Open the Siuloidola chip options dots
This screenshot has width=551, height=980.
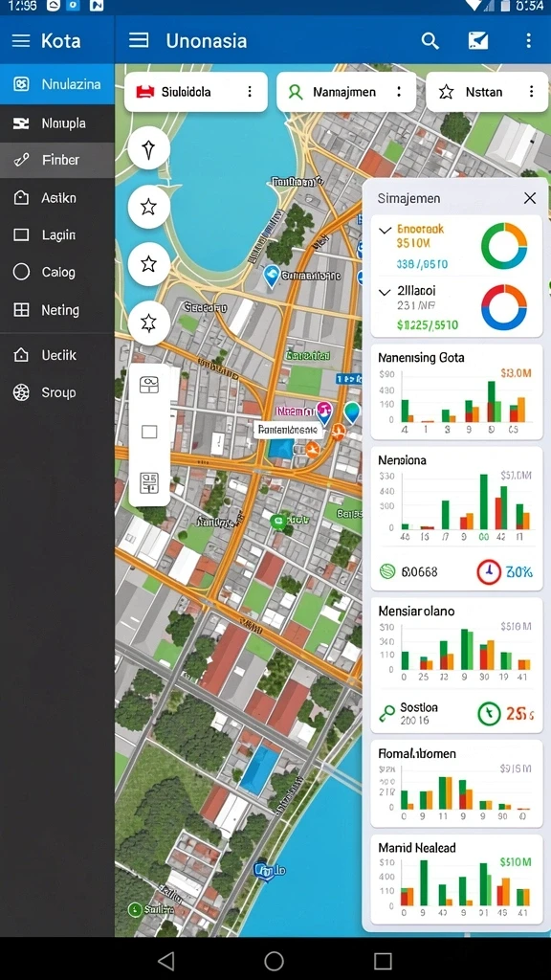(x=250, y=92)
